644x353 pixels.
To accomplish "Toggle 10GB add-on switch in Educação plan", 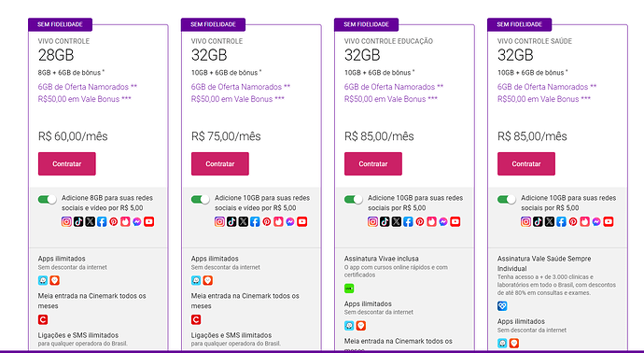I will point(354,200).
